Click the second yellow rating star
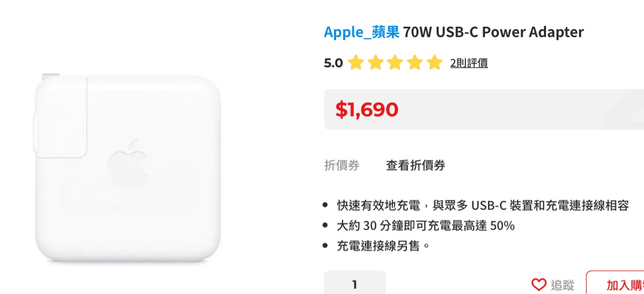This screenshot has width=644, height=294. coord(375,63)
